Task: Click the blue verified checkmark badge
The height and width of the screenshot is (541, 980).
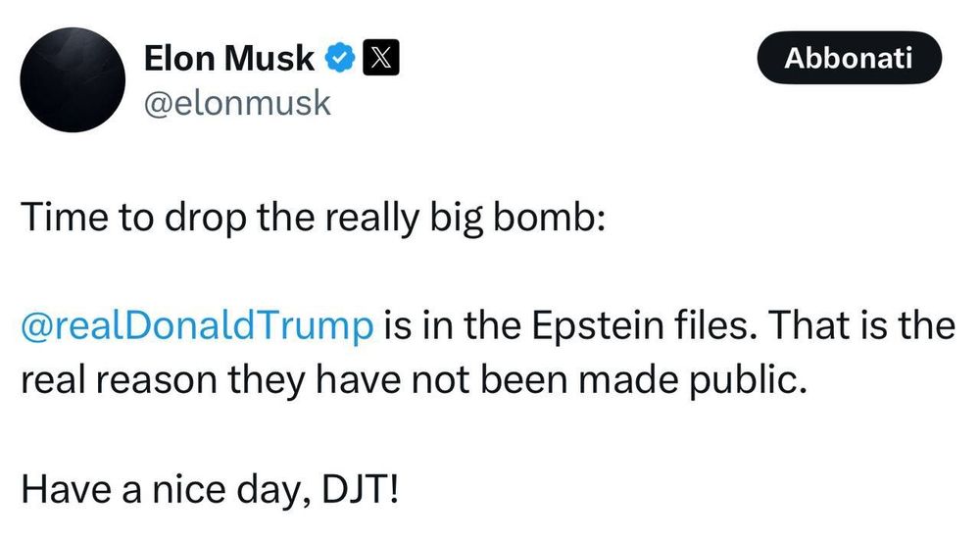Action: click(x=340, y=61)
